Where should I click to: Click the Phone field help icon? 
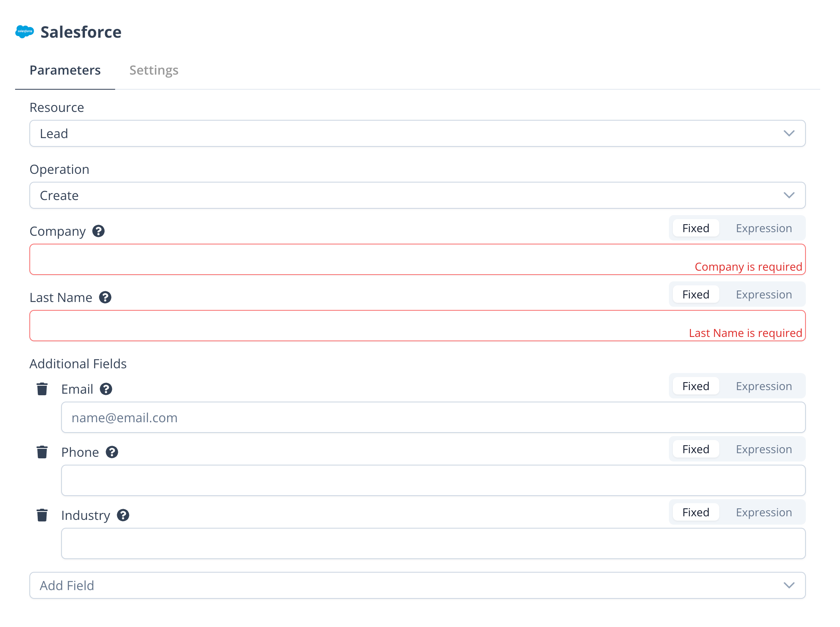point(112,452)
